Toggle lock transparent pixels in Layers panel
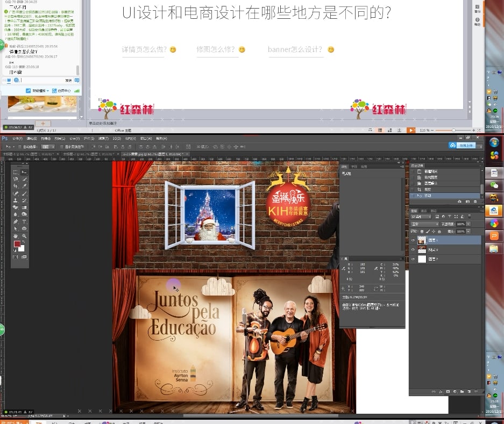504x424 pixels. click(422, 231)
